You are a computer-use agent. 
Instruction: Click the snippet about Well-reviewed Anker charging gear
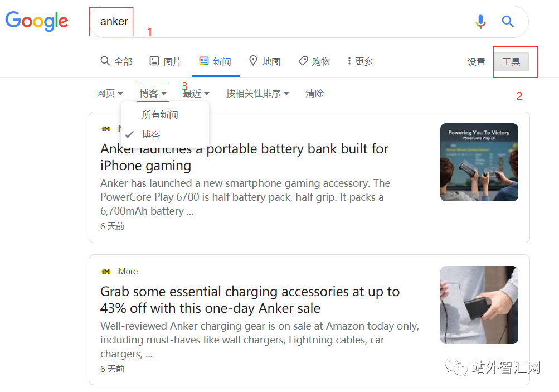click(260, 340)
